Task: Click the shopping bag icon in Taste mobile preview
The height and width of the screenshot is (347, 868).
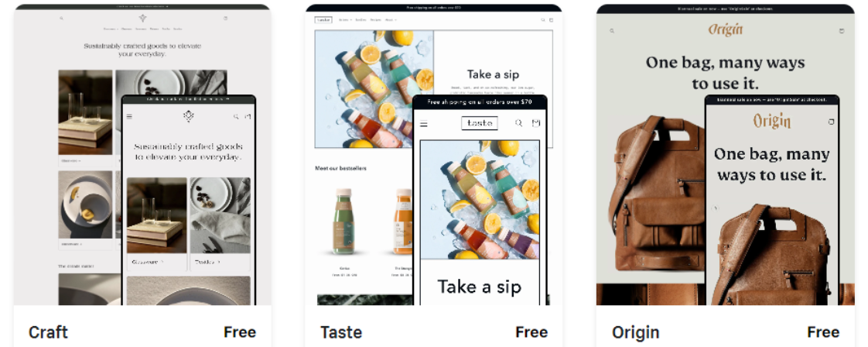Action: tap(536, 123)
